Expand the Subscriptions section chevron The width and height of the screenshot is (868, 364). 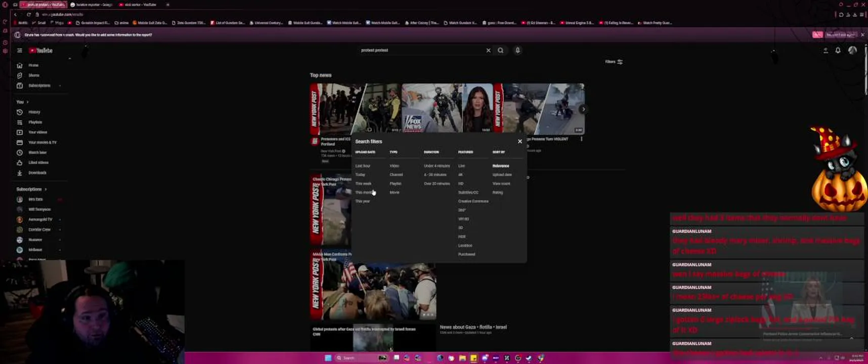coord(46,189)
